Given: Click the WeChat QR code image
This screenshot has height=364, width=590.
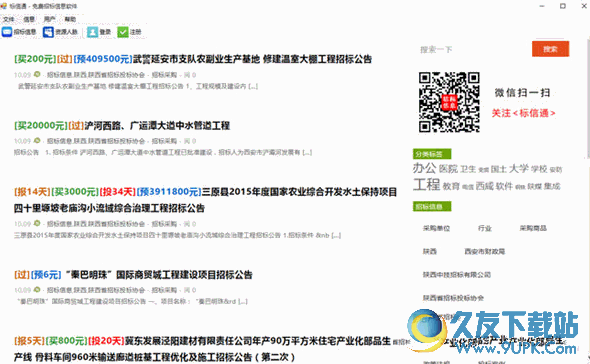Looking at the screenshot, I should pyautogui.click(x=449, y=102).
